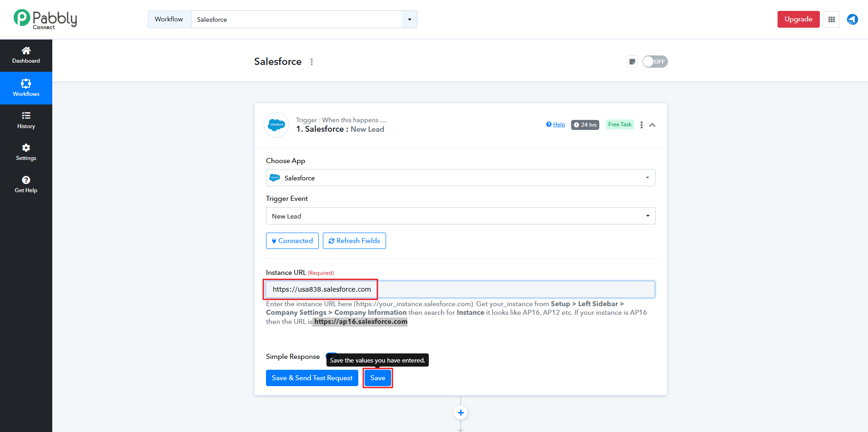Open three-dot menu next to Salesforce title

(311, 62)
